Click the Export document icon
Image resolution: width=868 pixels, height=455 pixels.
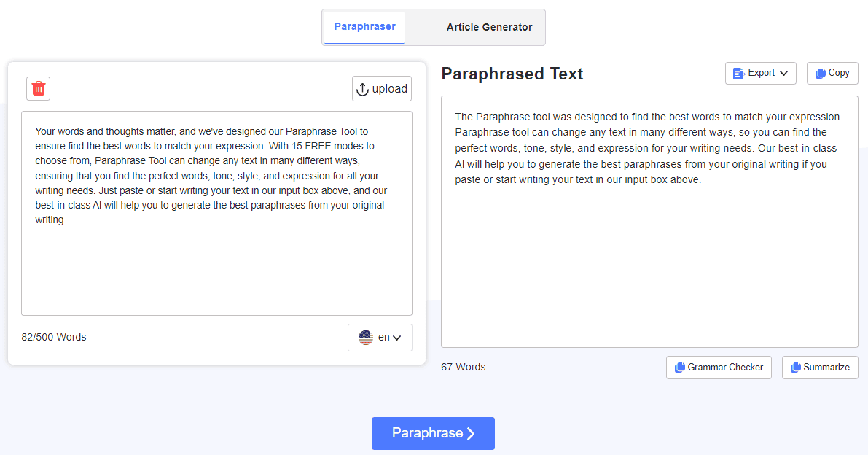pyautogui.click(x=739, y=73)
